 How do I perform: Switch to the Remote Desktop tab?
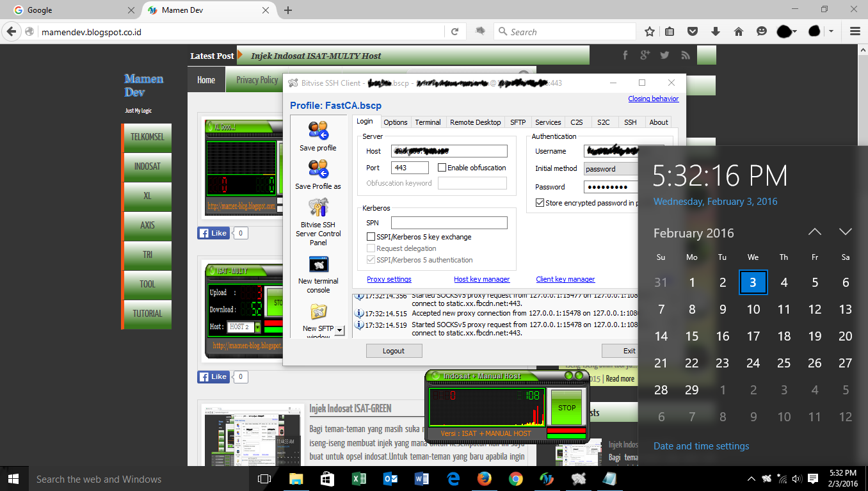pyautogui.click(x=475, y=122)
